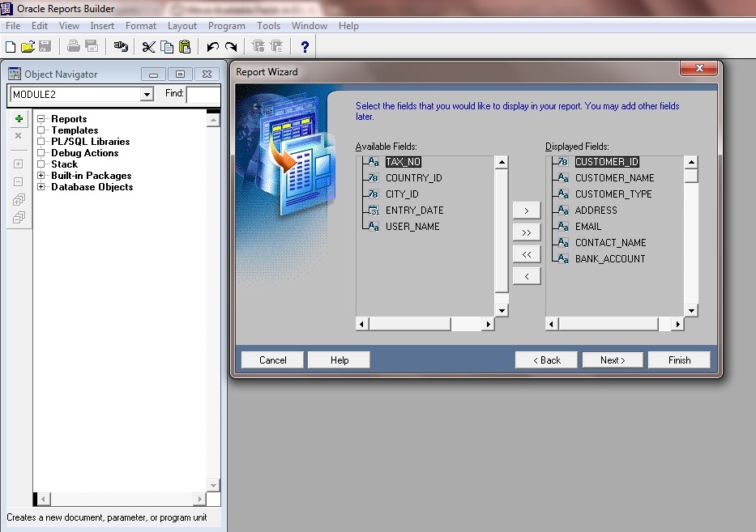Expand the Built-in Packages node

click(x=41, y=176)
